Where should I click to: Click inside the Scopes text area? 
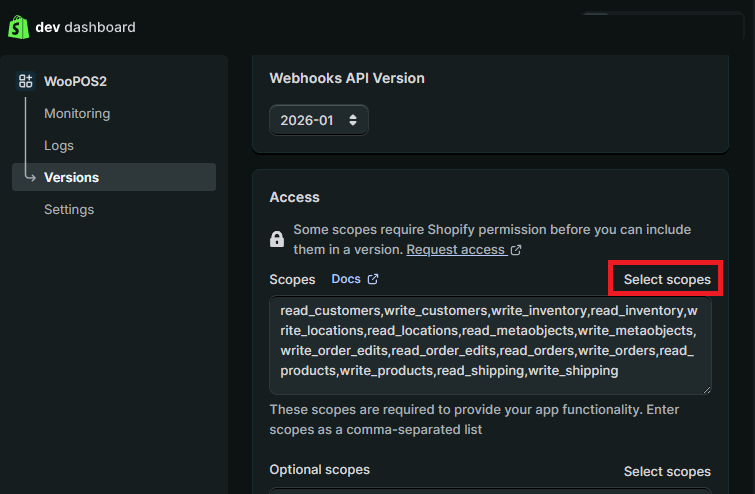point(490,341)
